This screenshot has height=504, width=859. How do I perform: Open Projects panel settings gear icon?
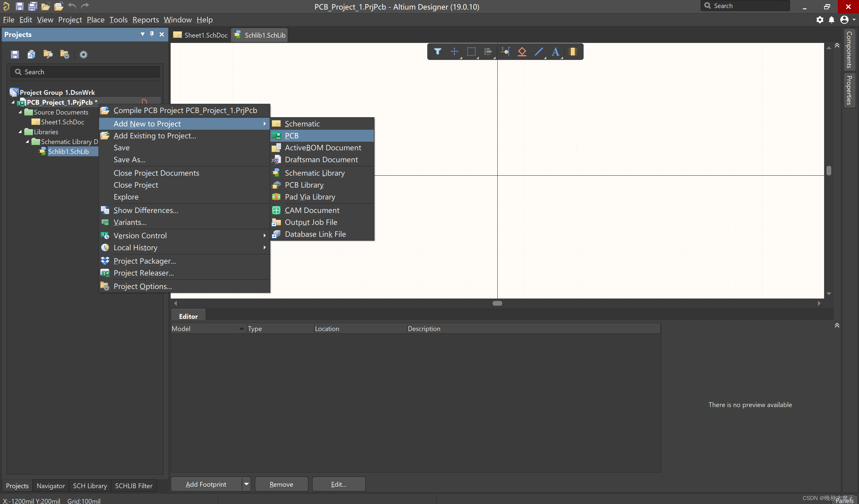coord(83,55)
